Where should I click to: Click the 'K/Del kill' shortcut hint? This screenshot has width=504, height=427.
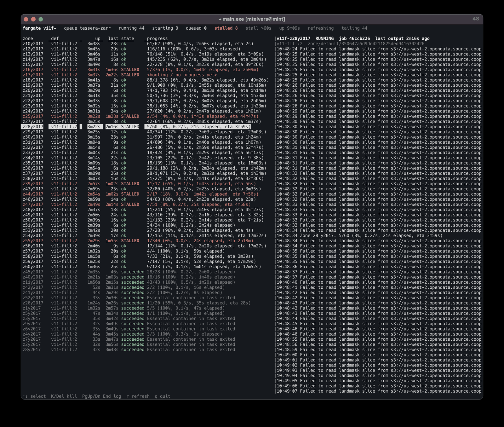coord(64,396)
